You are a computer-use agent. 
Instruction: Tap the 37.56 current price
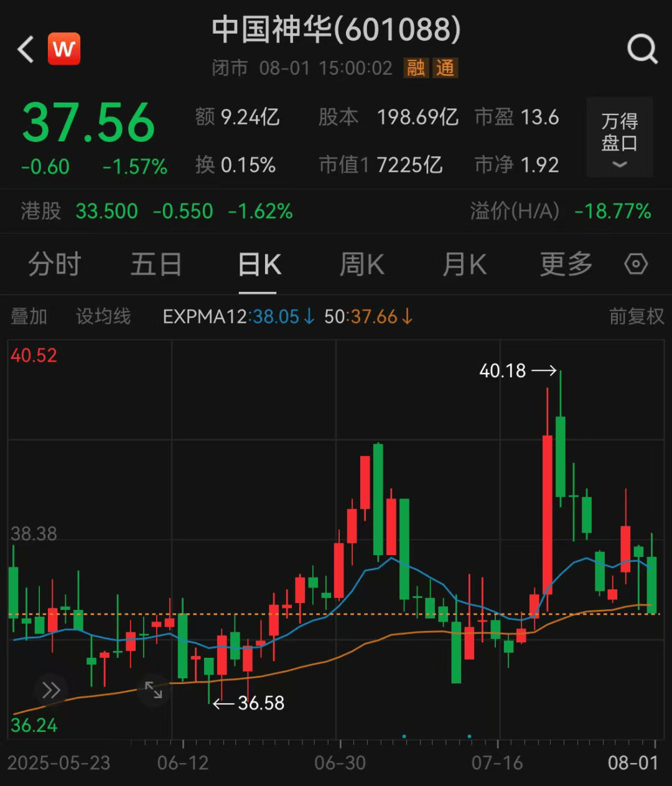point(88,123)
